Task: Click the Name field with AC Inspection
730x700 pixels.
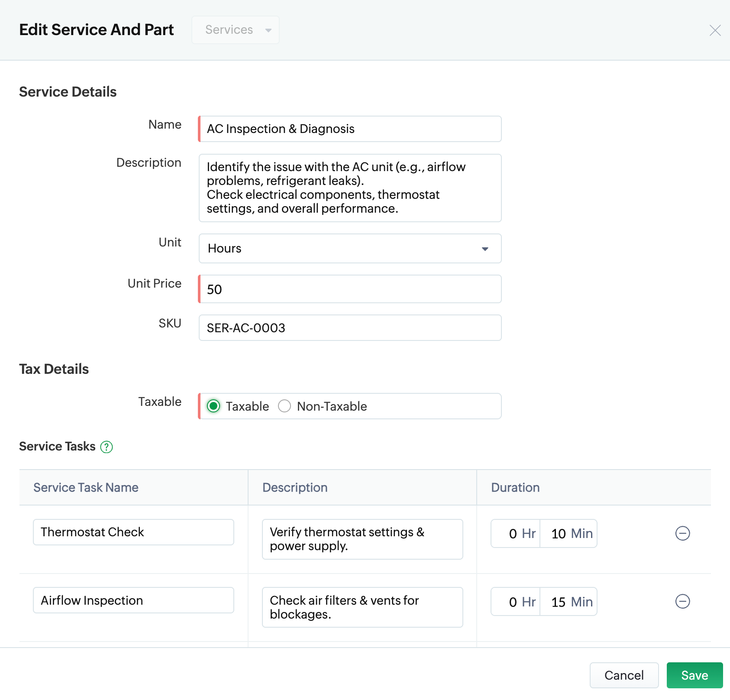Action: (x=350, y=129)
